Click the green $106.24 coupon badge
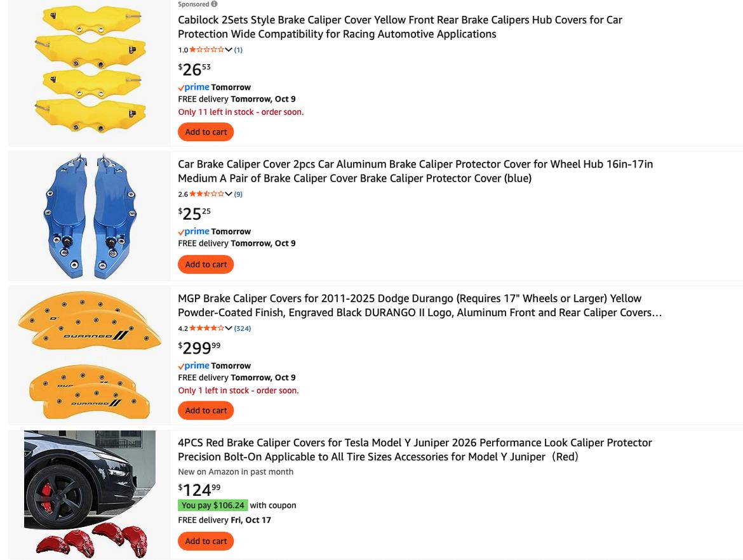This screenshot has width=743, height=560. pyautogui.click(x=213, y=505)
